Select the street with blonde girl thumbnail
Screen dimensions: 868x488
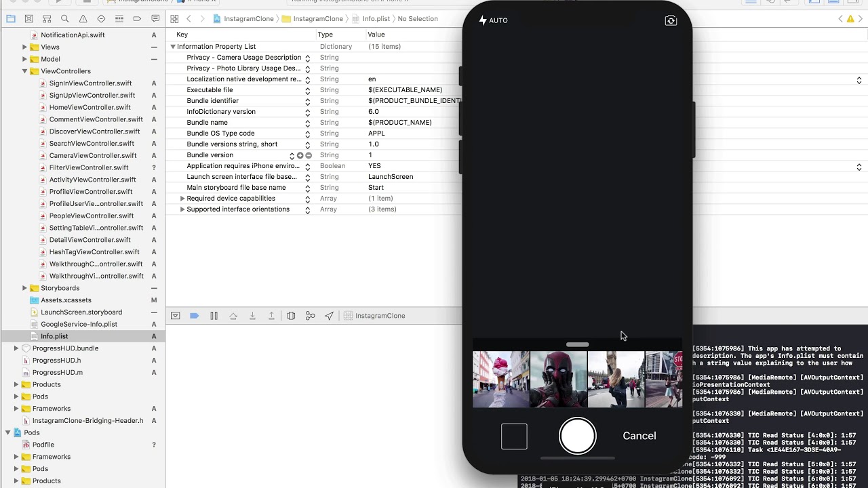pos(616,380)
